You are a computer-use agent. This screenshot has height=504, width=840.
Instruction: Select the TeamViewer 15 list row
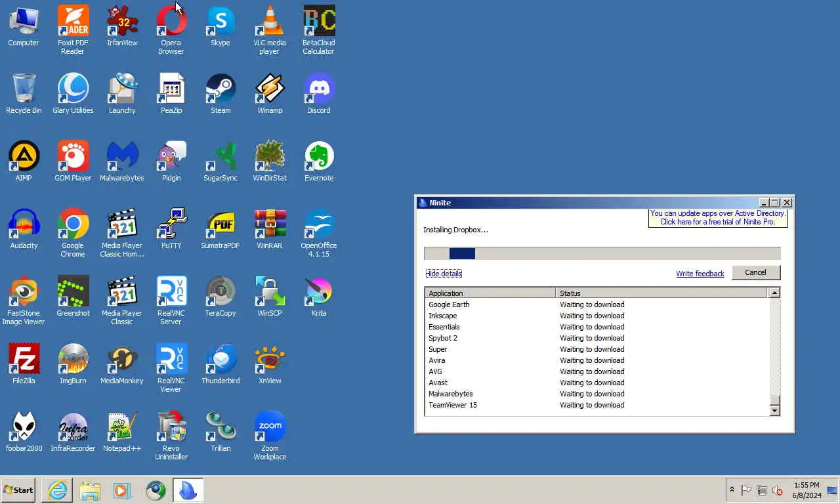[x=597, y=405]
